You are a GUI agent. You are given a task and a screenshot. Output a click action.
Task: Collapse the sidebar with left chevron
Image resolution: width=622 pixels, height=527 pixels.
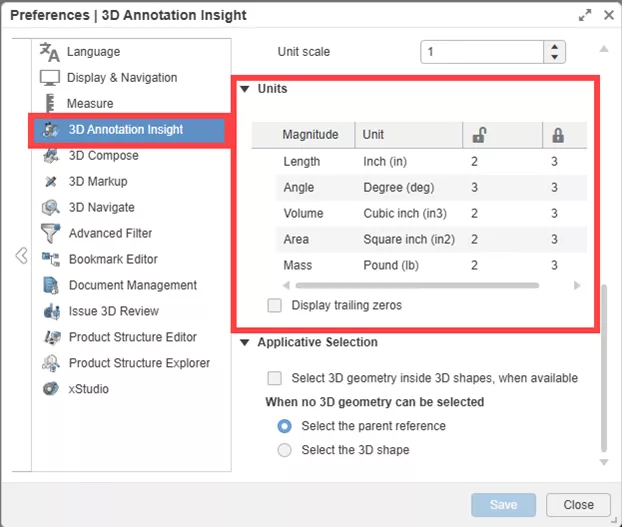tap(22, 255)
